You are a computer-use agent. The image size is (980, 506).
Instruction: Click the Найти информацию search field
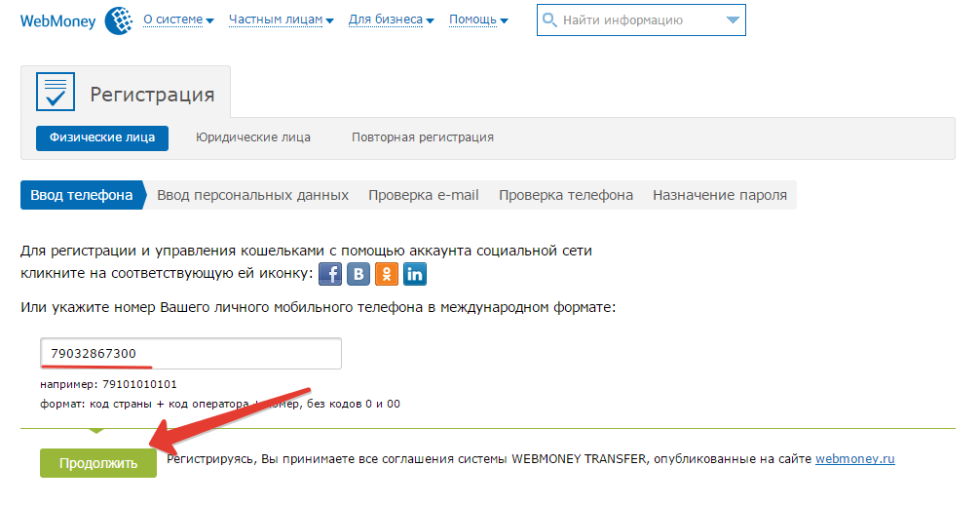(x=641, y=20)
